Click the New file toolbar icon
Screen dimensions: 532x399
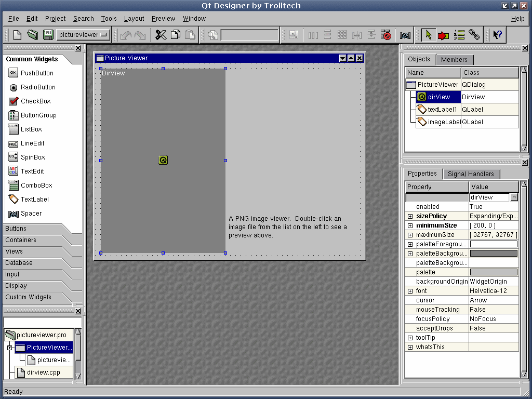[18, 35]
